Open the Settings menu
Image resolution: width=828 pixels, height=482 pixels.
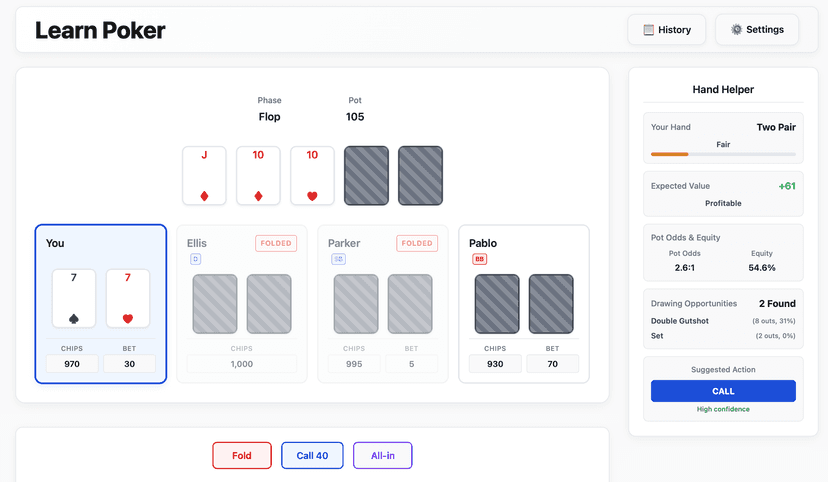click(x=757, y=30)
